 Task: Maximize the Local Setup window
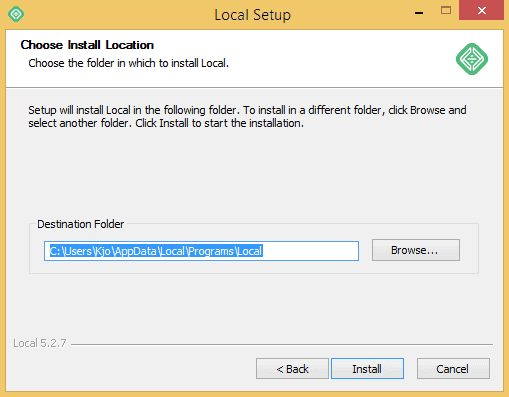tap(446, 11)
